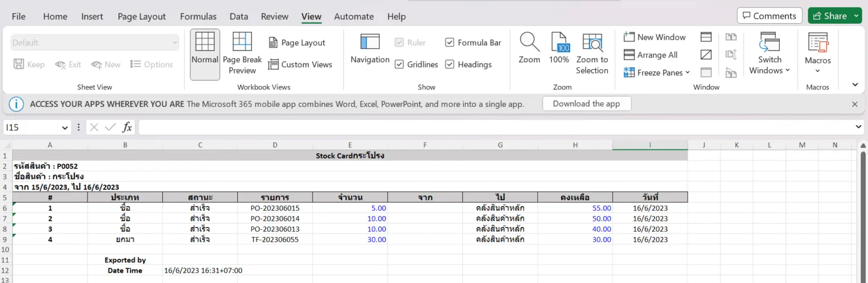Open the Comments pane
The height and width of the screenshot is (283, 868).
pos(770,16)
